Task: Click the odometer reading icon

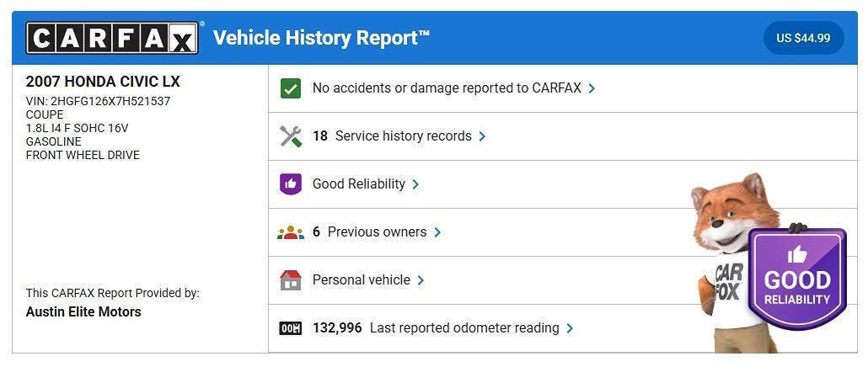Action: point(291,328)
